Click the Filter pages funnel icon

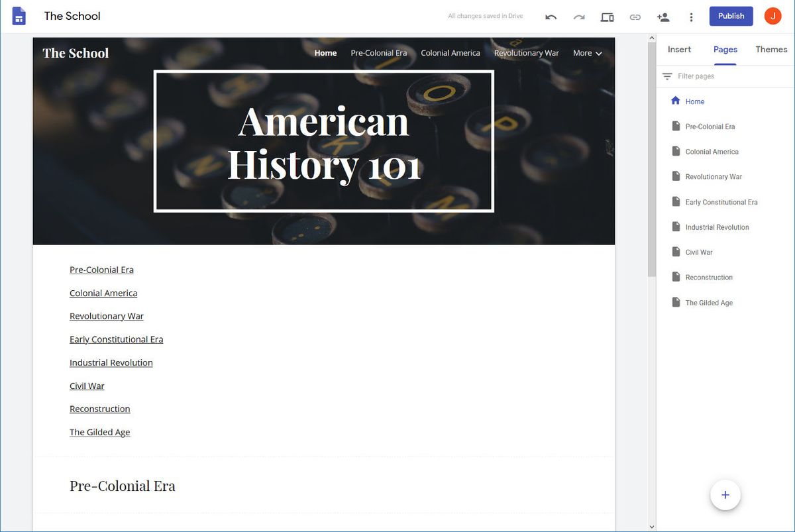[667, 76]
